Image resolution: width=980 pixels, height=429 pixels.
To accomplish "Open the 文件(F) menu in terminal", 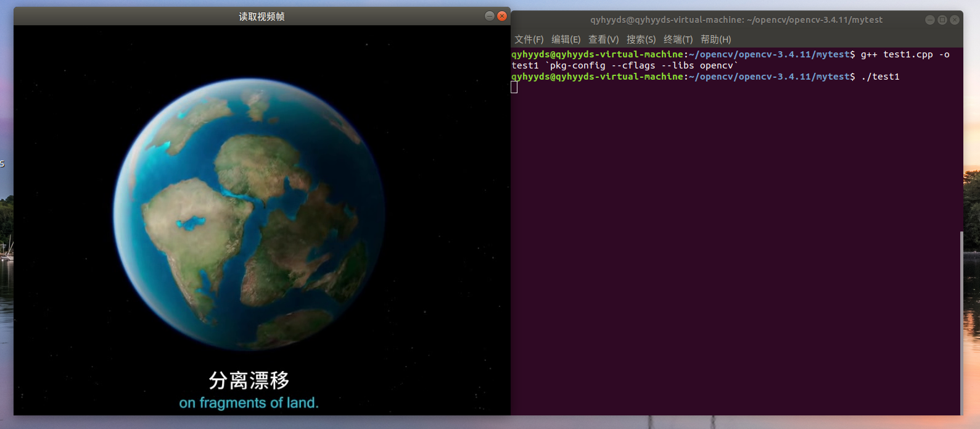I will click(x=529, y=40).
